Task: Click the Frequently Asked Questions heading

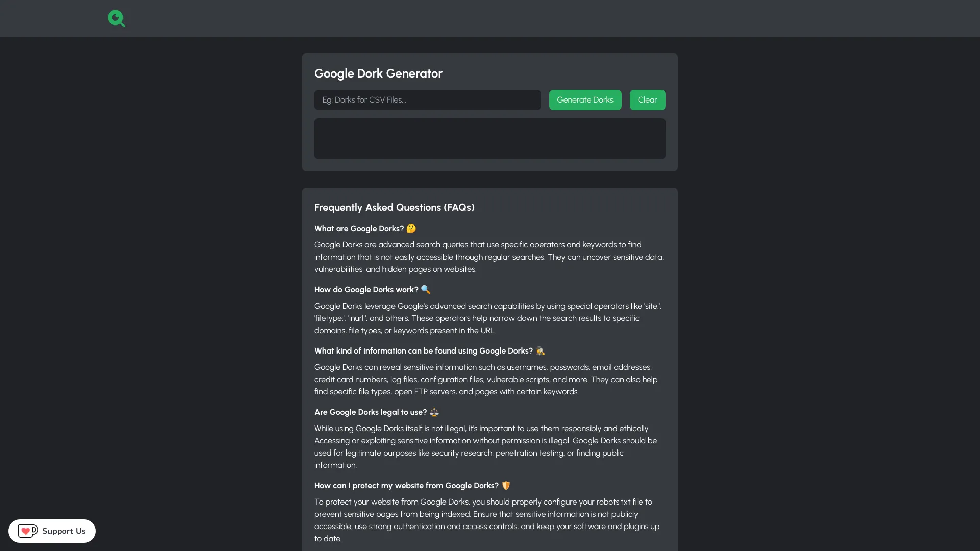Action: pos(395,207)
